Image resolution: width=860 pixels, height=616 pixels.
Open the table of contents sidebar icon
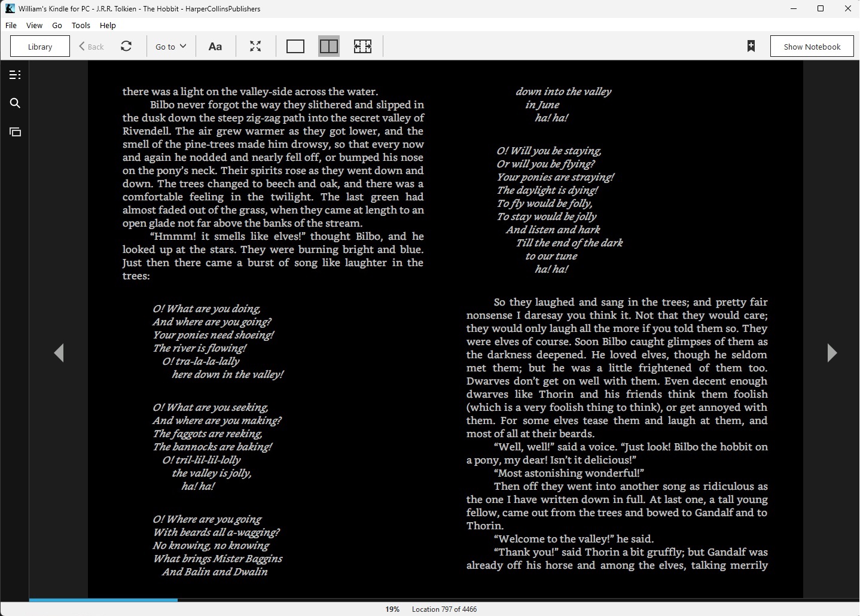point(16,75)
